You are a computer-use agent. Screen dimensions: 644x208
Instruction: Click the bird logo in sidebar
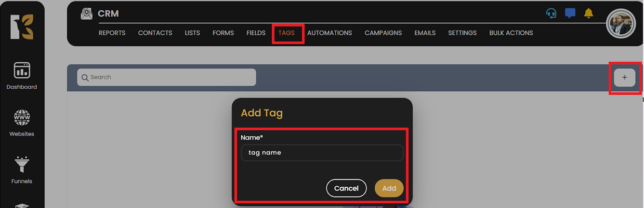point(22,27)
